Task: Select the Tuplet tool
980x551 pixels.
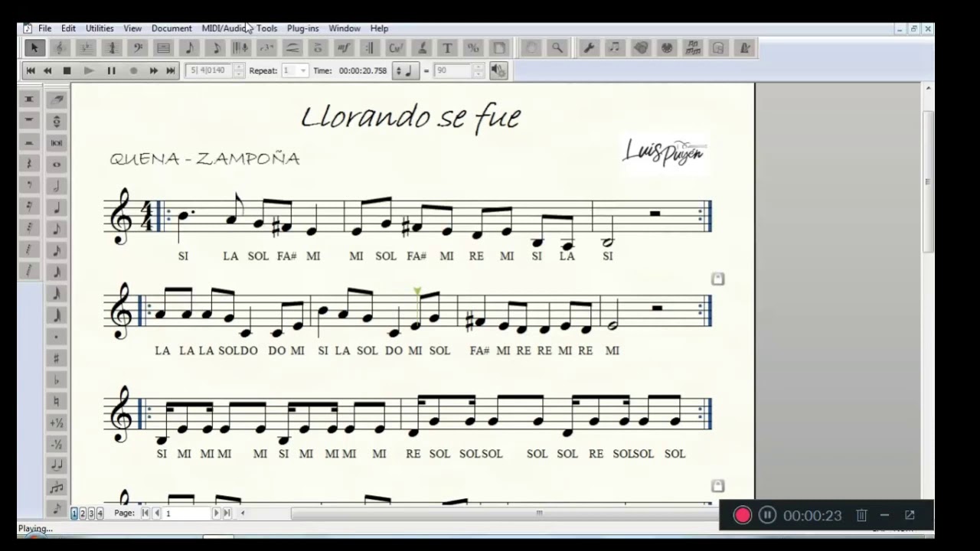Action: pos(266,48)
